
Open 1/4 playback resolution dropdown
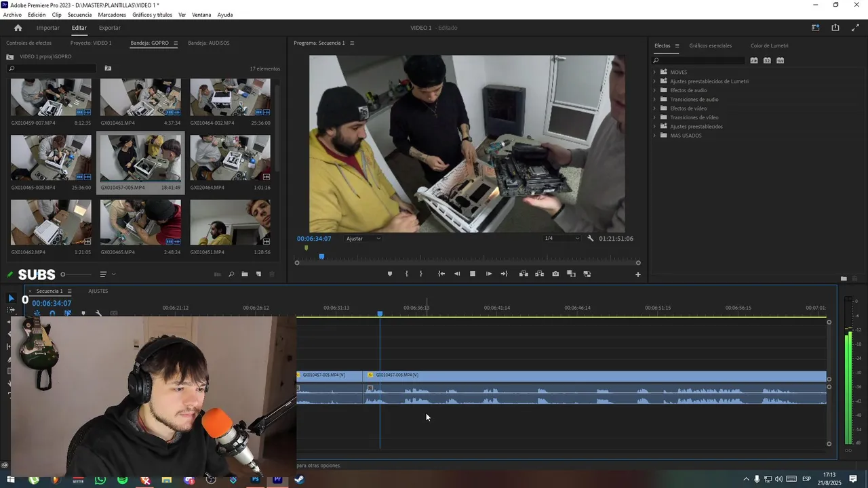pos(562,239)
